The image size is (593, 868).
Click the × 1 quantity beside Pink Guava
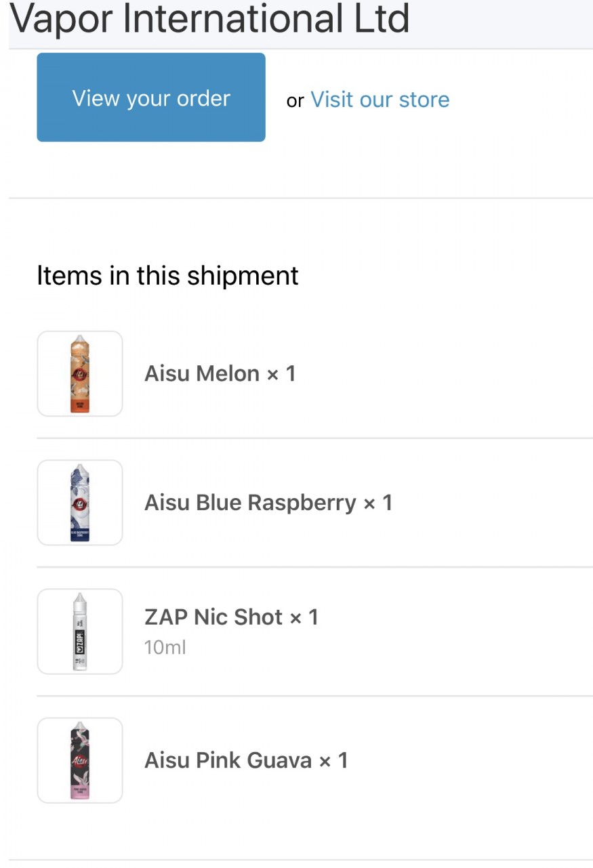pyautogui.click(x=333, y=760)
